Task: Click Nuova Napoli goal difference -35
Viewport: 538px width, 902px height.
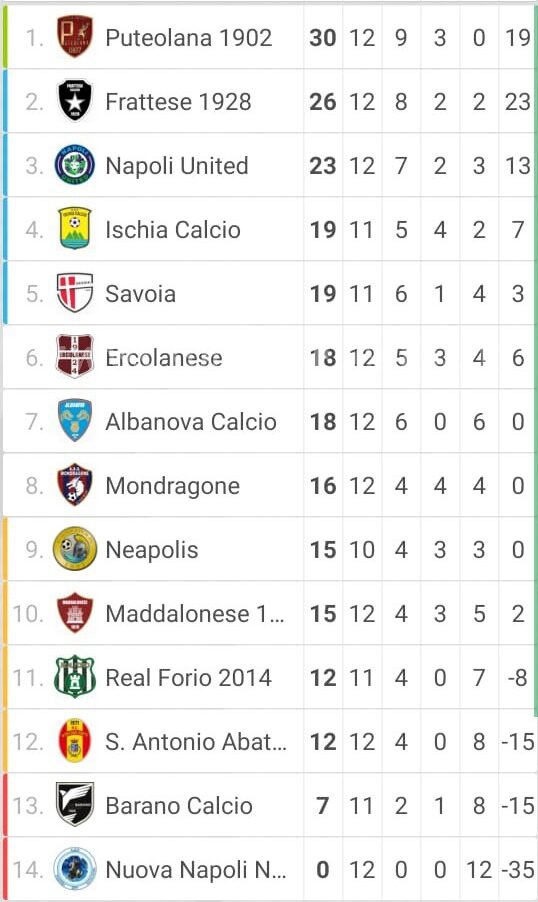Action: click(x=518, y=869)
